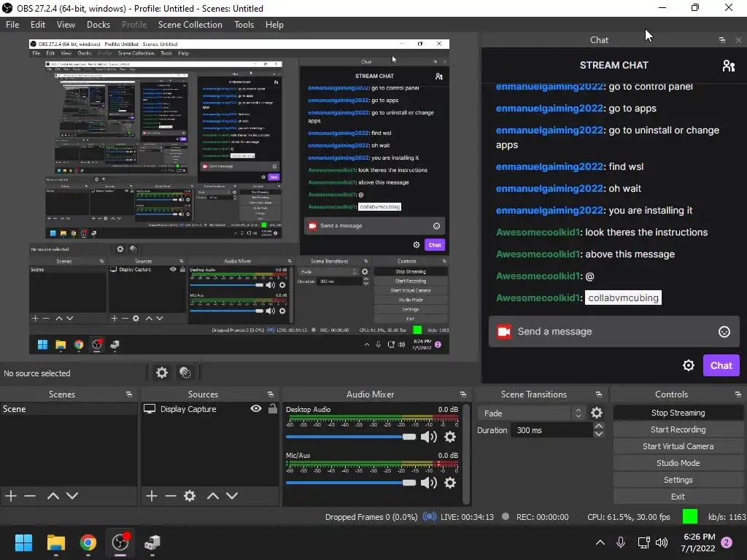This screenshot has height=560, width=747.
Task: Move scene down arrow in Scenes panel
Action: tap(72, 496)
